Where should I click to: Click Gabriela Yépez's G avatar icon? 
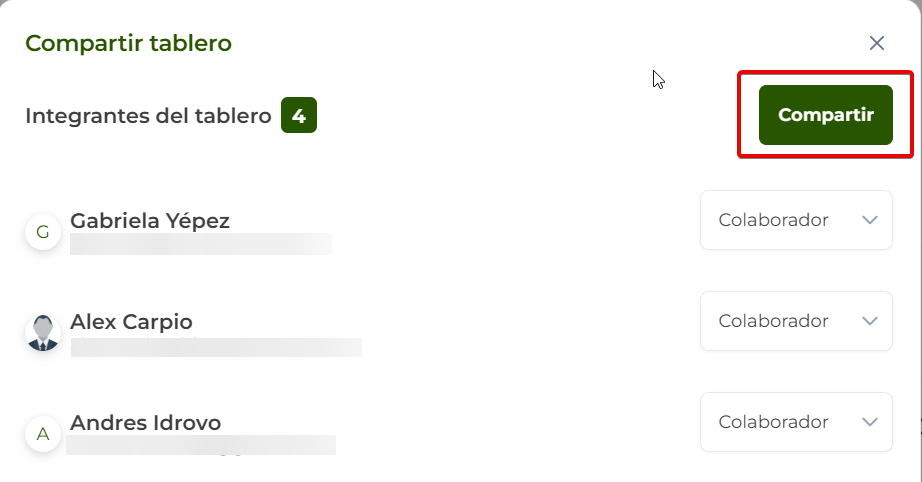click(x=43, y=233)
